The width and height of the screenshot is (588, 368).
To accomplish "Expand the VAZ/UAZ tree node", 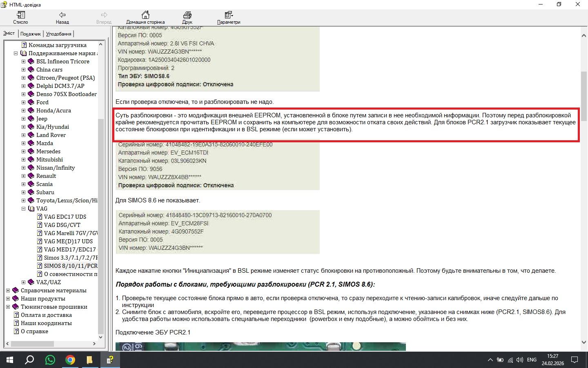I will coord(23,282).
